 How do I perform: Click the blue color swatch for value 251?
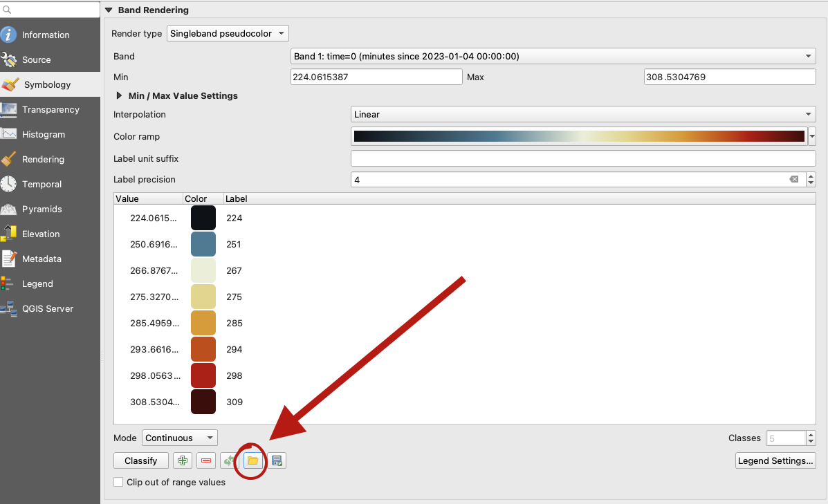pos(203,245)
